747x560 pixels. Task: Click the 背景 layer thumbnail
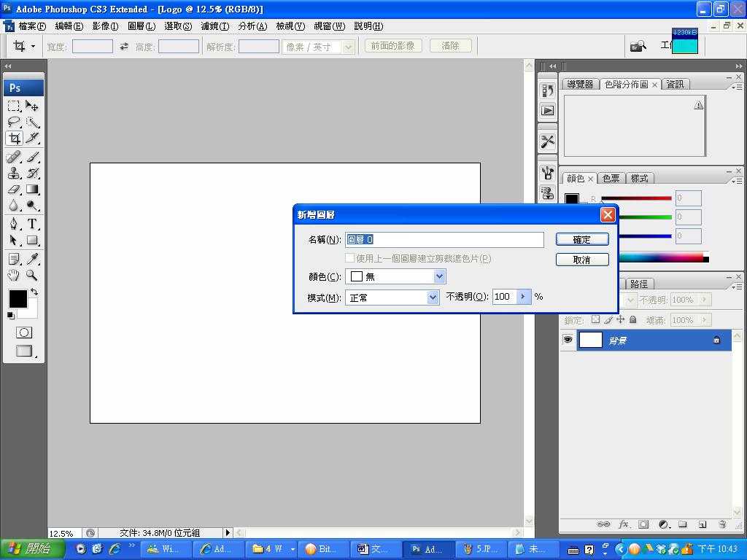coord(591,340)
